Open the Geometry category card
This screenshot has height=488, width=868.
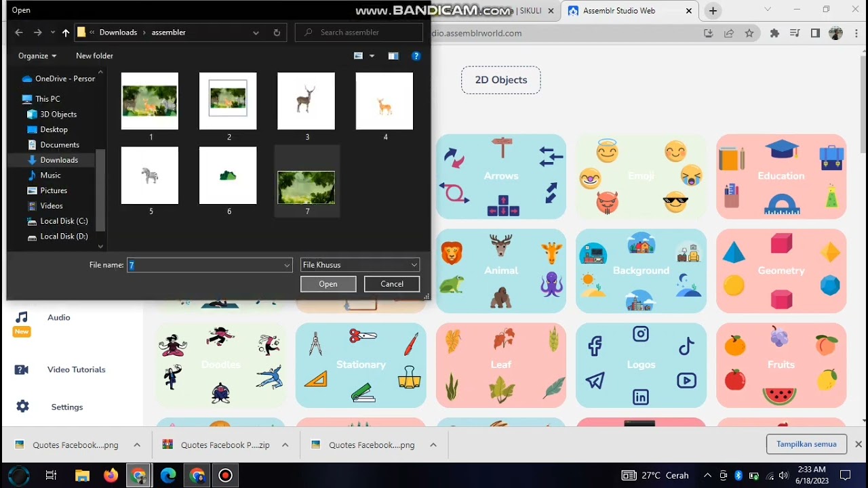(781, 270)
